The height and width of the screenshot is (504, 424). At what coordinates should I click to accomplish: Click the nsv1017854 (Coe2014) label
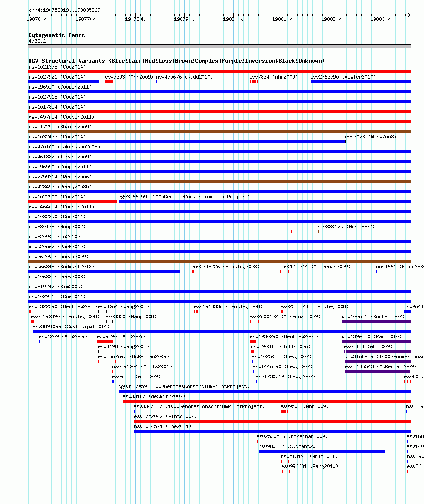click(x=57, y=107)
